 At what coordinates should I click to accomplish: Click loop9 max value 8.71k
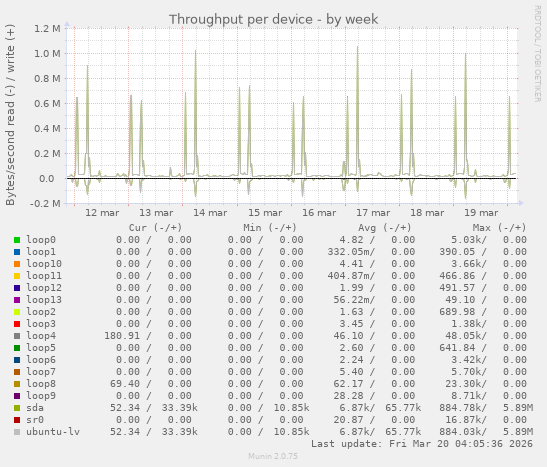(466, 396)
